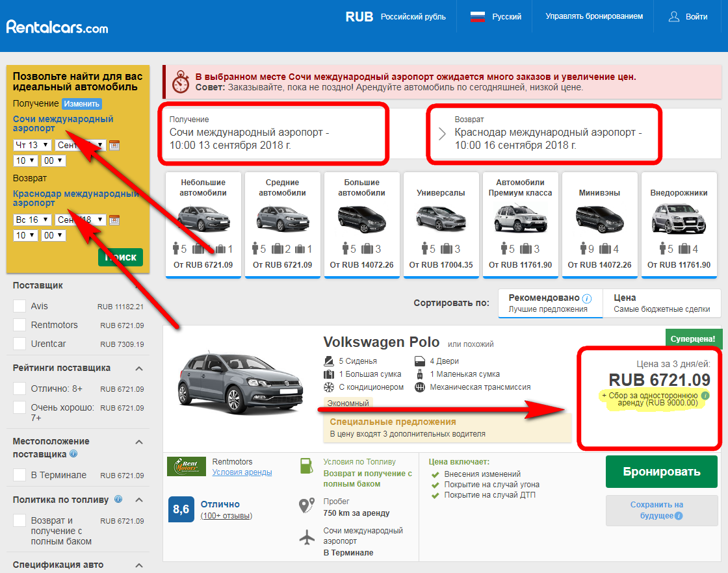
Task: Collapse the Спецификация авто section
Action: [139, 565]
